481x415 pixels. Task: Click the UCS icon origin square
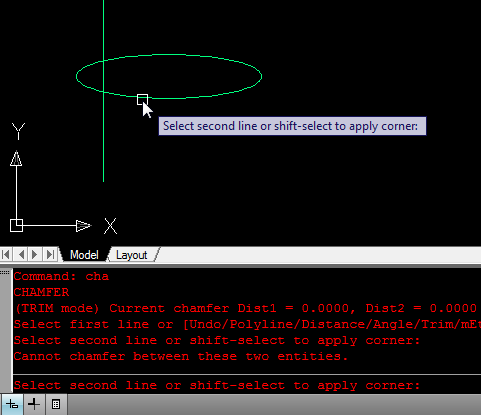point(16,226)
